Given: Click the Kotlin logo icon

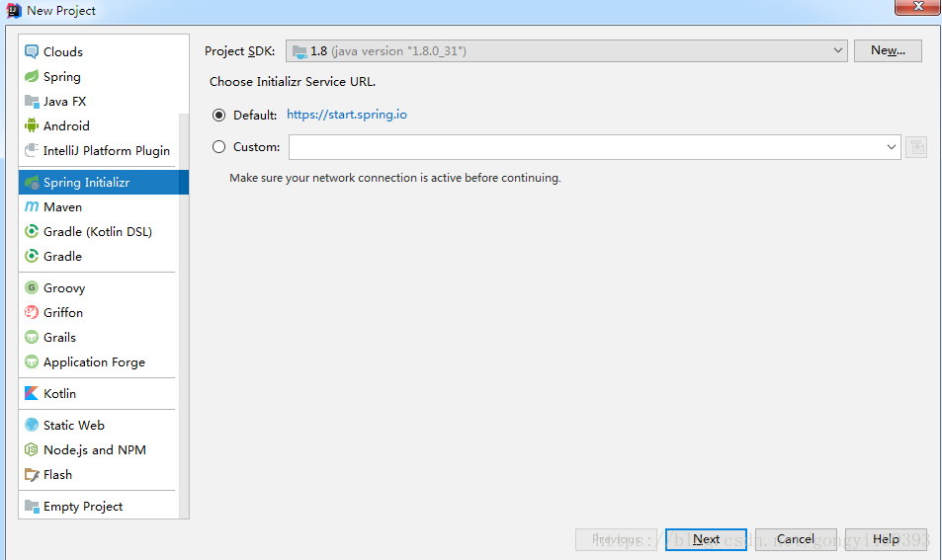Looking at the screenshot, I should tap(32, 393).
